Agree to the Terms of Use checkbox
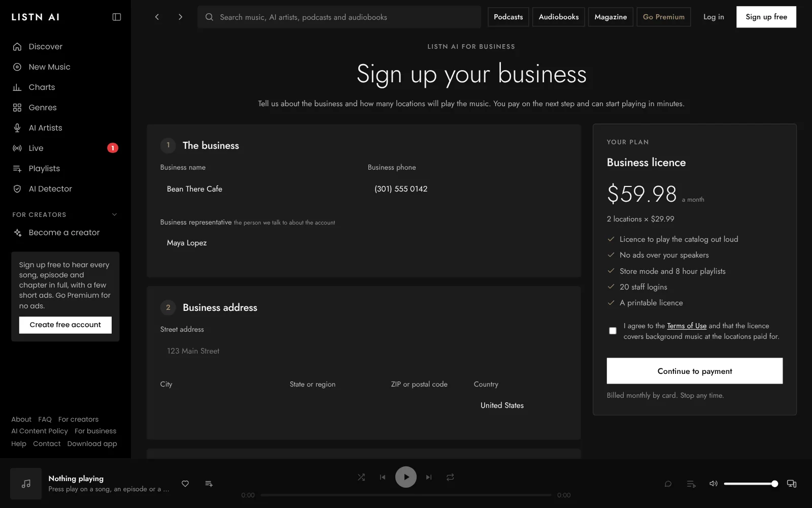 tap(613, 331)
